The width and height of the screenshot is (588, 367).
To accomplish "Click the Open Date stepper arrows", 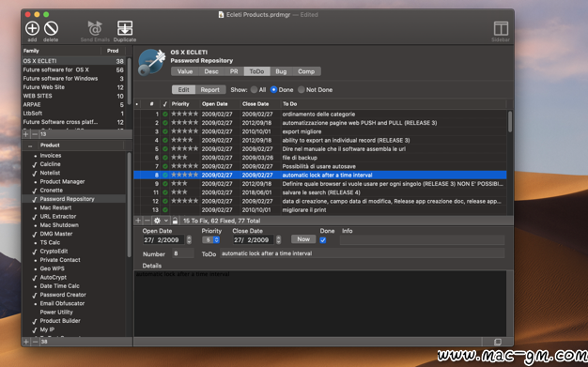I will [x=189, y=240].
